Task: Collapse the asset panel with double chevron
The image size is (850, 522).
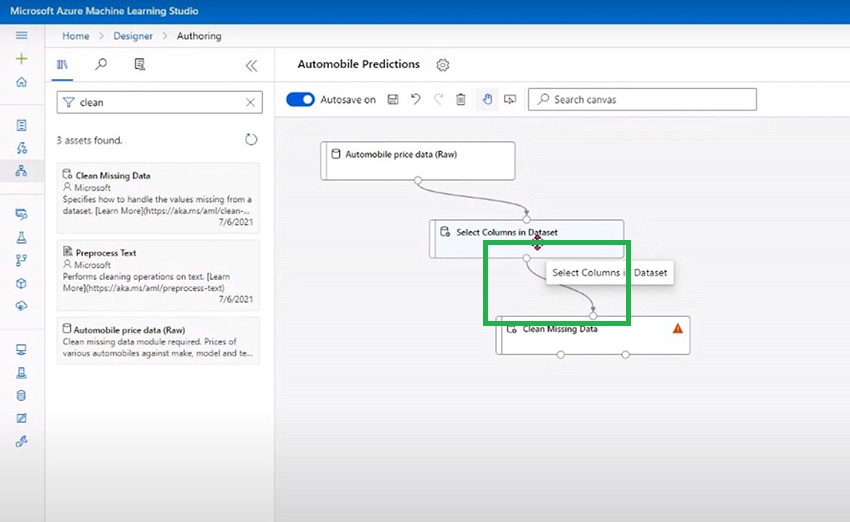Action: [251, 66]
